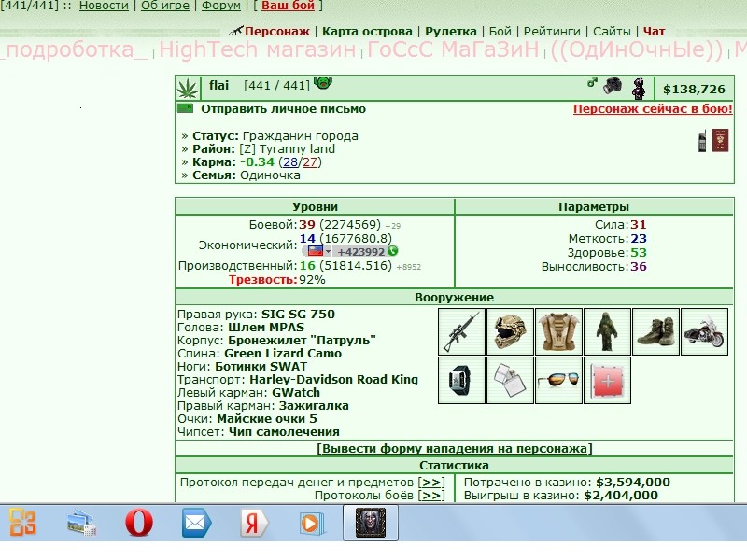Click the ((ОдИнОчНыЕ)) banner text
This screenshot has height=560, width=747.
pos(636,49)
